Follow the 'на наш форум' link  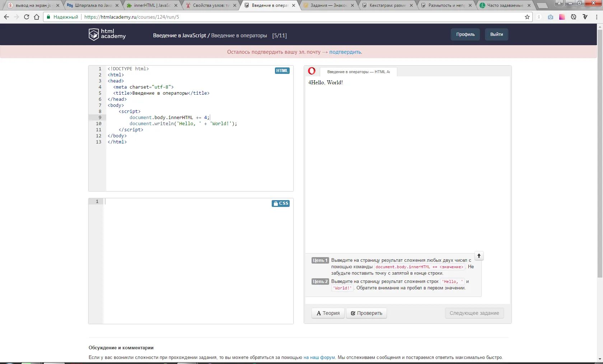coord(319,358)
